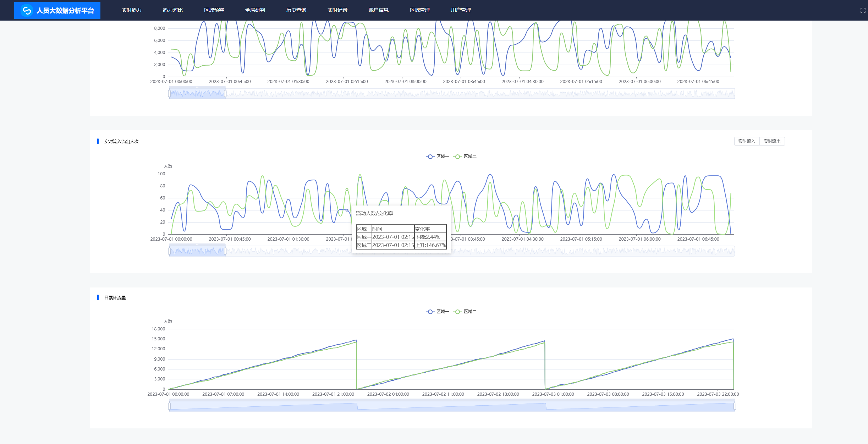Open 实时记录 menu item
Screen dimensions: 868x444
point(337,10)
